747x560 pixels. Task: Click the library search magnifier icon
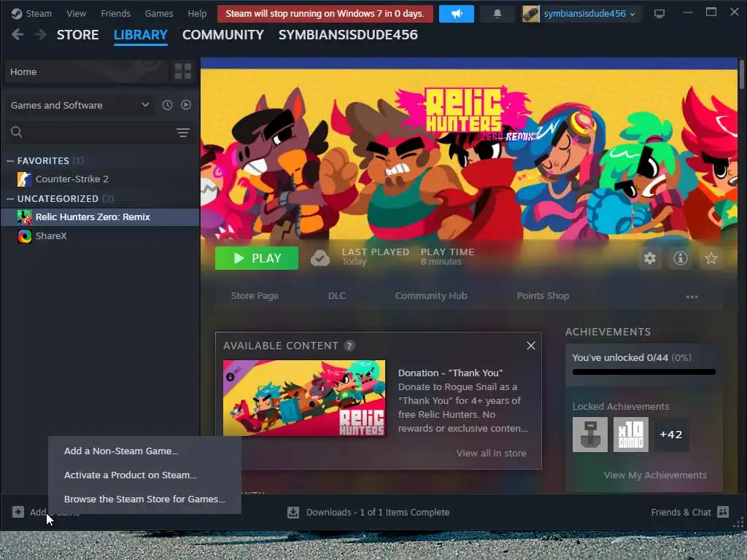17,132
